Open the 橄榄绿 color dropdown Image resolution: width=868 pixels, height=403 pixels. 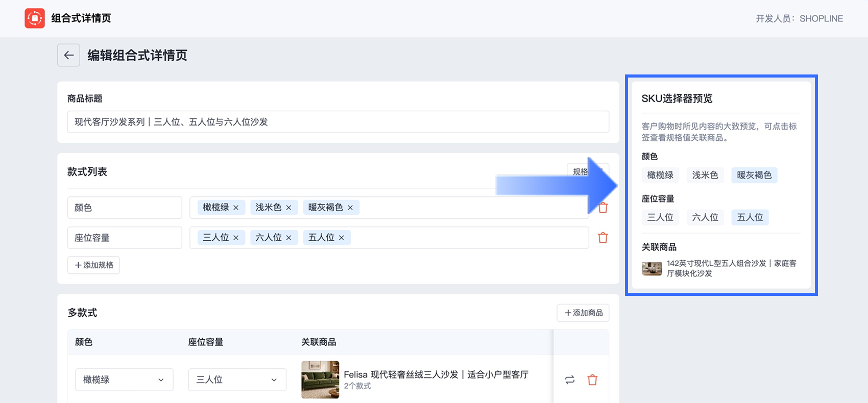pyautogui.click(x=124, y=380)
